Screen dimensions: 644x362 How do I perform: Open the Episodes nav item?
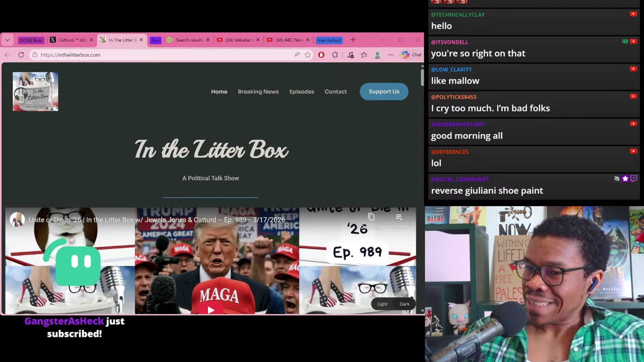(302, 92)
